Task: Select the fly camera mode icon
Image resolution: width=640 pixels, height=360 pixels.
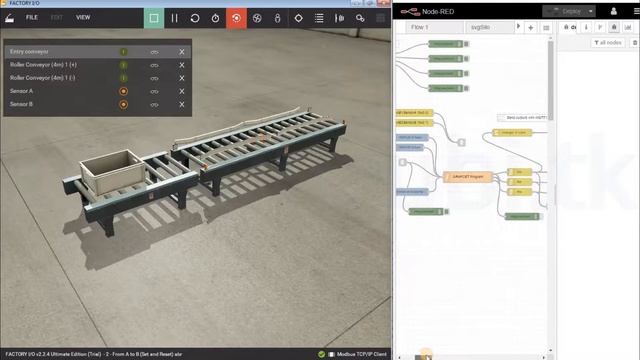Action: click(257, 18)
